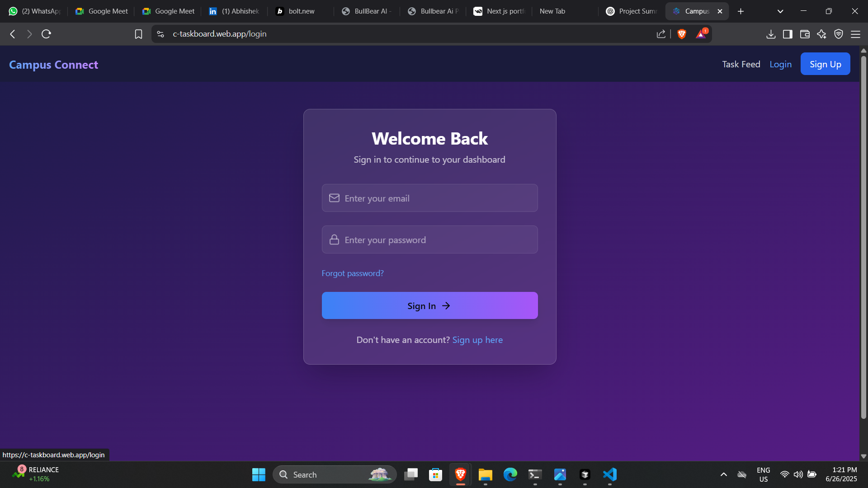Open the volume icon in system tray
Viewport: 868px width, 488px height.
point(798,474)
